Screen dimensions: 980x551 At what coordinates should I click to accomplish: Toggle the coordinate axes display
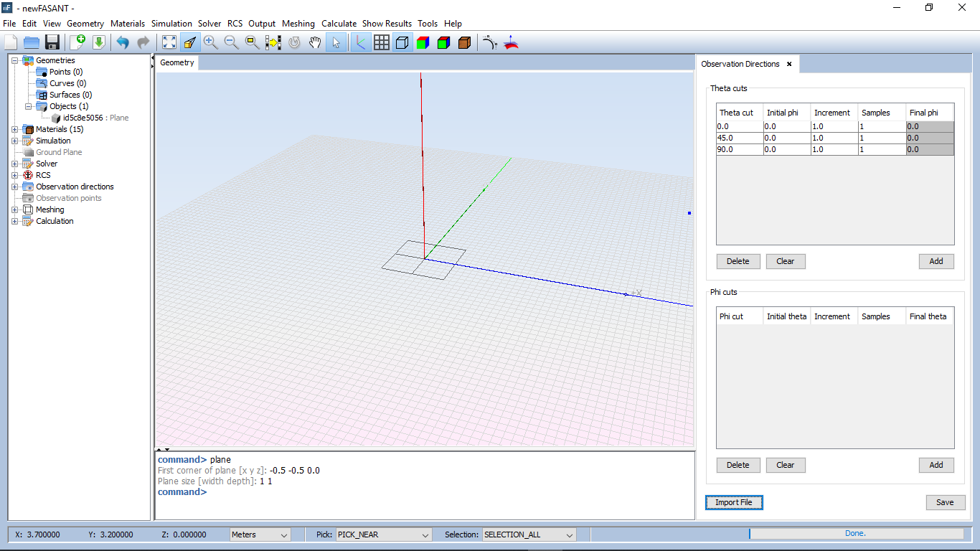(360, 43)
